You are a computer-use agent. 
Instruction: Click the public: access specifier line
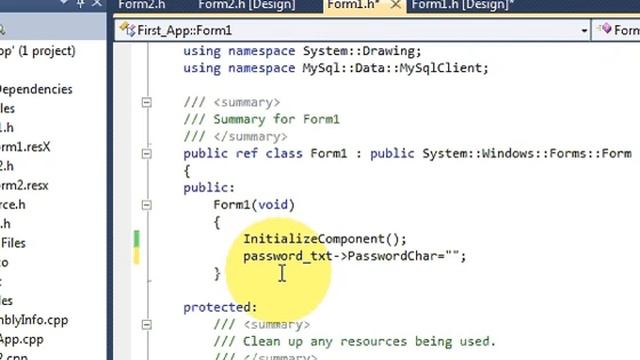pos(209,188)
